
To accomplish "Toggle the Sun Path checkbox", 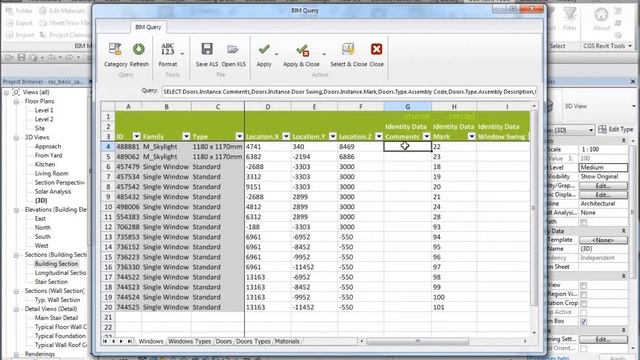I will pos(584,222).
